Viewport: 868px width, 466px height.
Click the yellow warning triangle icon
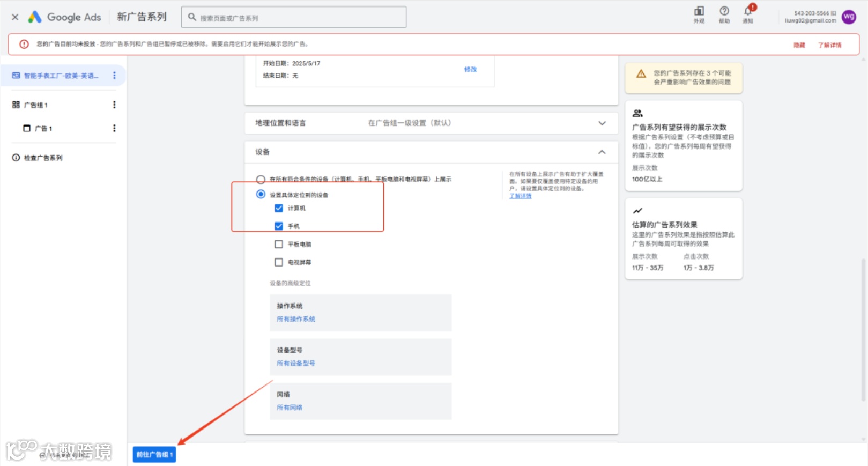pos(641,74)
